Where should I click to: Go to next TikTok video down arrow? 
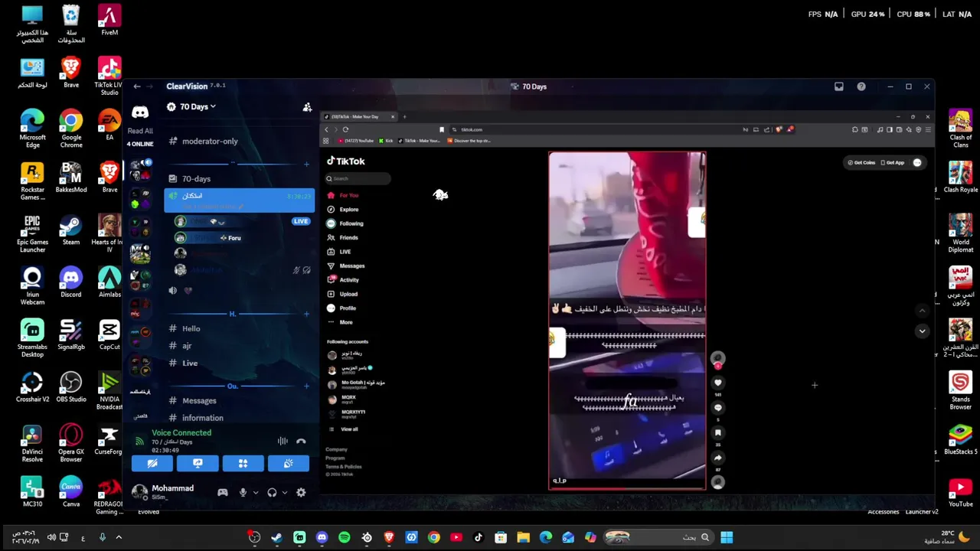[922, 331]
